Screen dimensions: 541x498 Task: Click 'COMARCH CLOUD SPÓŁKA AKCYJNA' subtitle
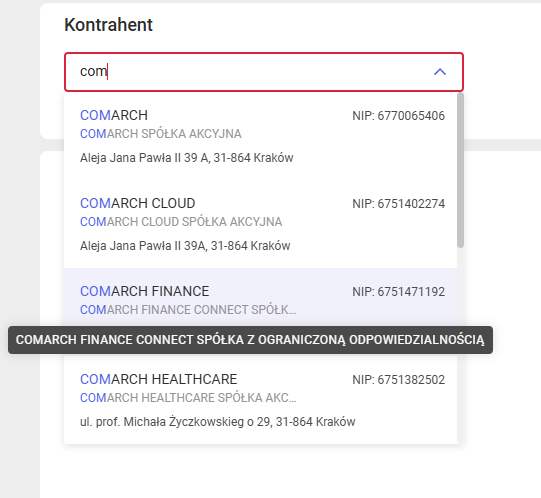pyautogui.click(x=181, y=222)
